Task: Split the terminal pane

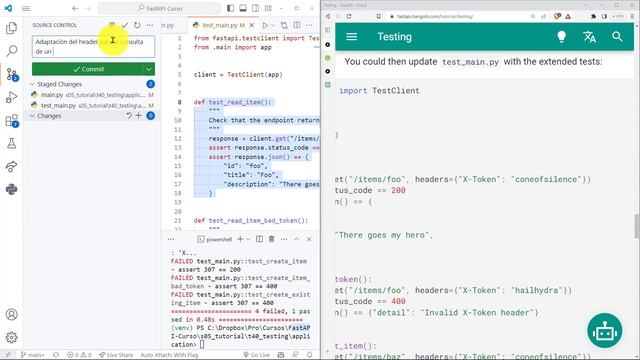Action: (259, 239)
